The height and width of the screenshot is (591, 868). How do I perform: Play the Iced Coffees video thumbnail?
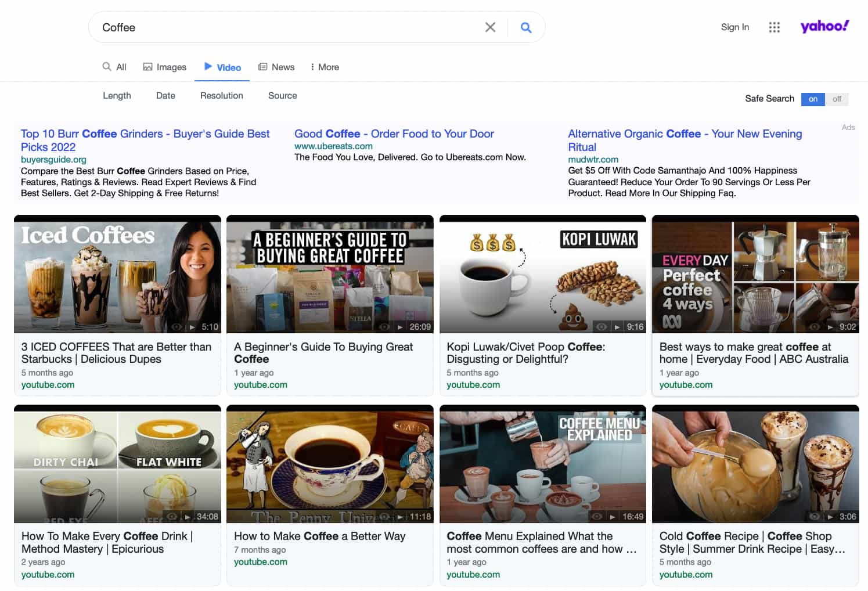(x=117, y=274)
